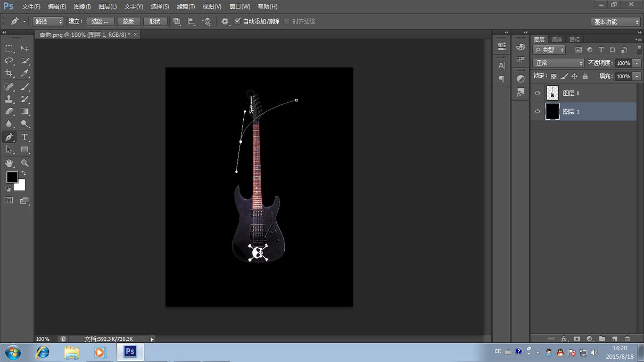Swap foreground and background colors
Image resolution: width=644 pixels, height=362 pixels.
point(23,174)
